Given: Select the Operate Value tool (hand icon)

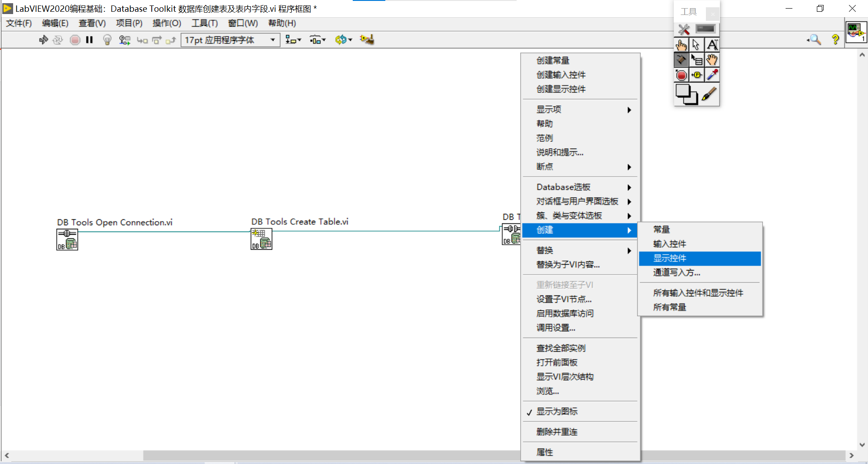Looking at the screenshot, I should (x=681, y=44).
